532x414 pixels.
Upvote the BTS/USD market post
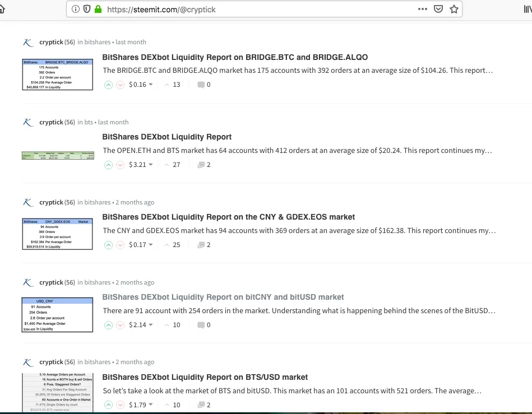[x=108, y=405]
